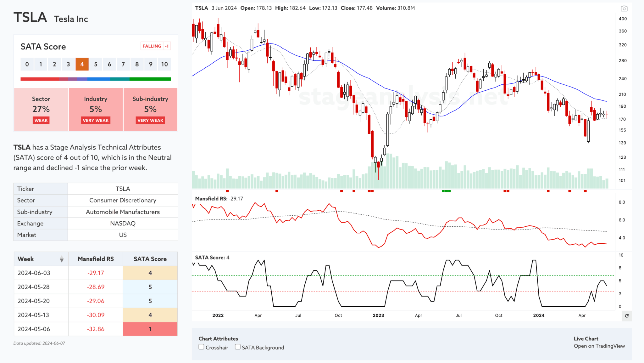Click the Volume: 310.8M readout
Viewport: 644px width, 363px height.
pyautogui.click(x=395, y=8)
